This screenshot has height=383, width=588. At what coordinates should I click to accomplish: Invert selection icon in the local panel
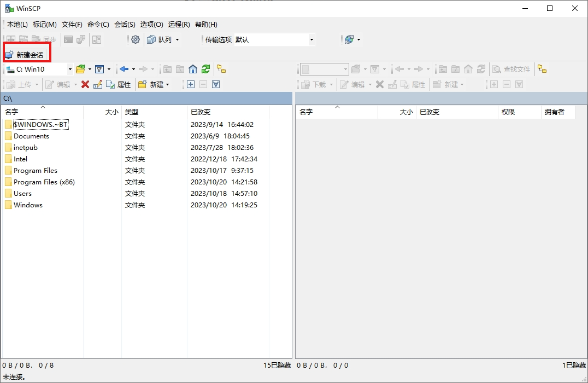coord(216,84)
